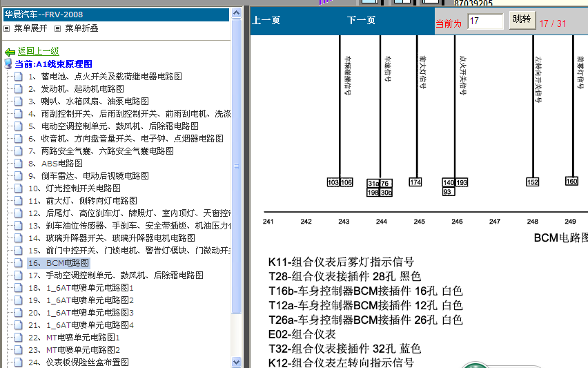This screenshot has height=368, width=588.
Task: Open 2、发动机、起动机电路图
Action: pyautogui.click(x=76, y=89)
